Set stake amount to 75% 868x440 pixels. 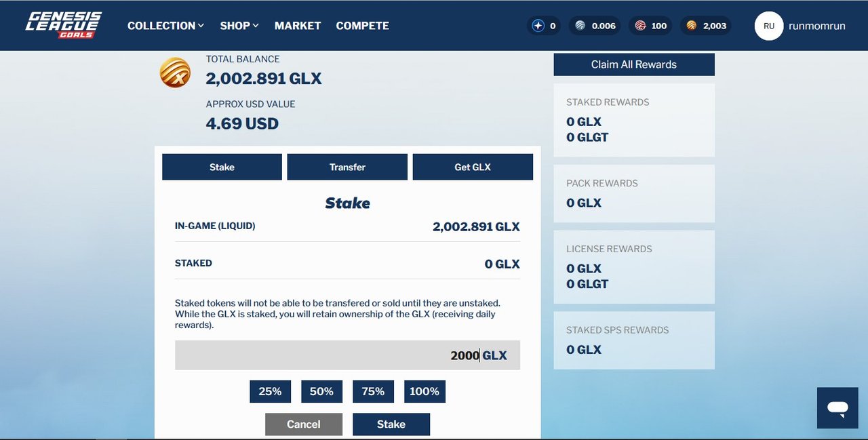point(373,391)
